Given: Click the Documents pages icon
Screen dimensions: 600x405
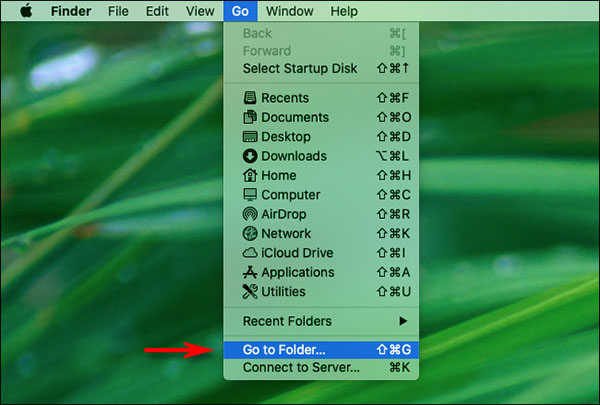Looking at the screenshot, I should pyautogui.click(x=250, y=117).
